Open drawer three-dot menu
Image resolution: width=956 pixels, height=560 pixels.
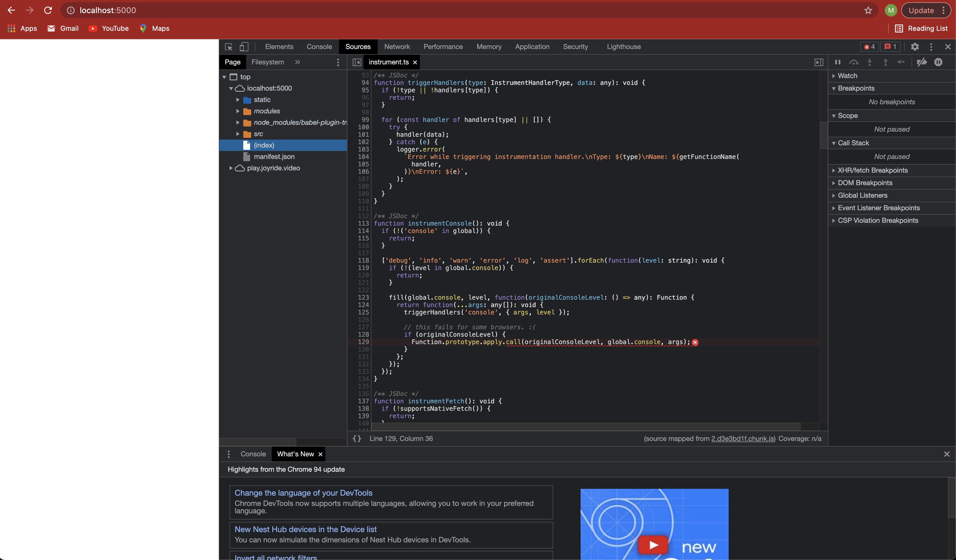[228, 454]
